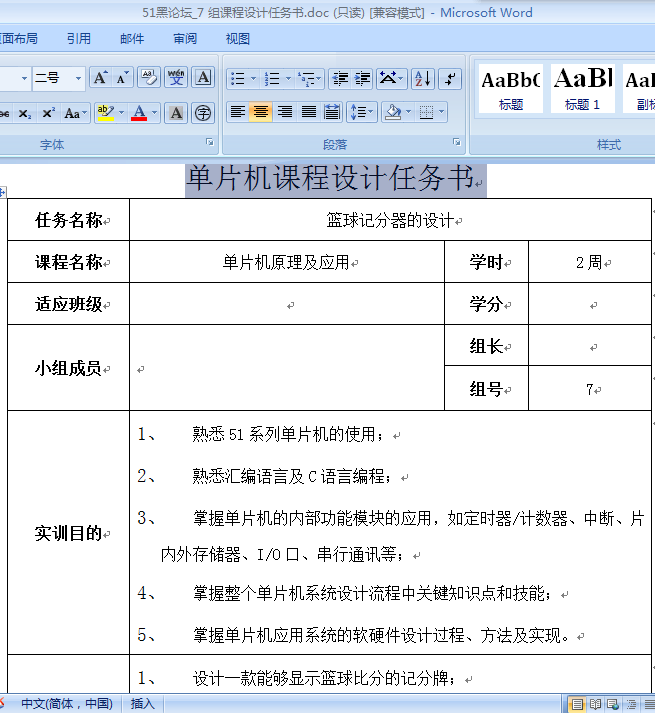
Task: Insert a numbered list
Action: [272, 79]
